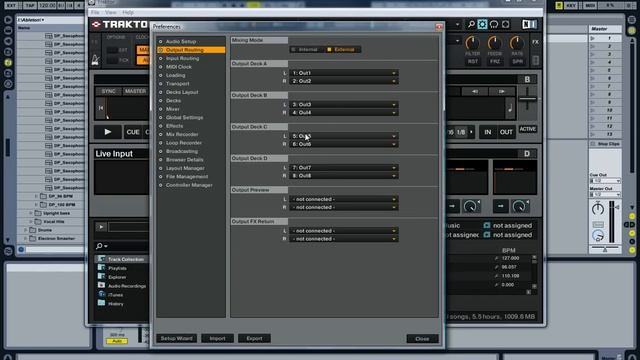Image resolution: width=640 pixels, height=360 pixels.
Task: Click the Traktor NI logo icon
Action: click(x=529, y=24)
